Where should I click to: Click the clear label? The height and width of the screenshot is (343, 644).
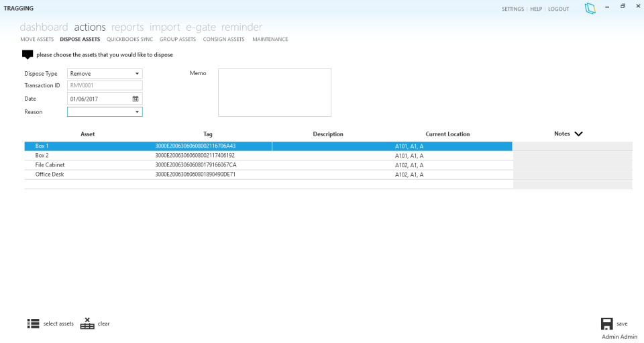tap(103, 324)
